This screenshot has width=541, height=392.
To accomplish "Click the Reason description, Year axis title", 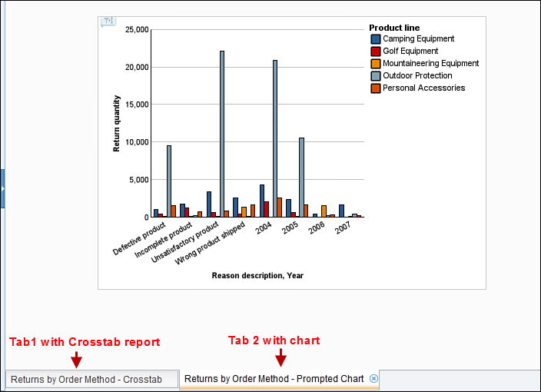I will click(x=257, y=275).
